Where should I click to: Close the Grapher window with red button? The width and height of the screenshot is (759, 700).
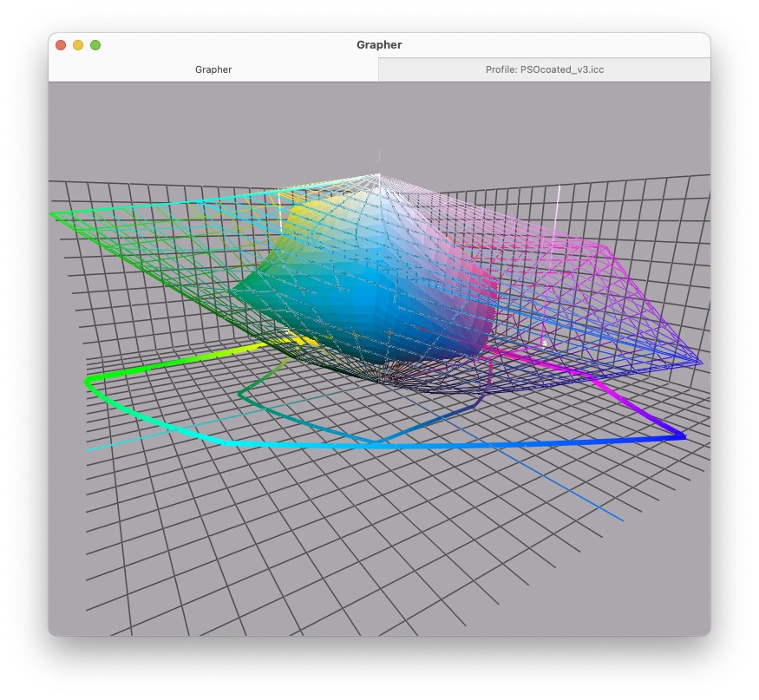click(61, 45)
